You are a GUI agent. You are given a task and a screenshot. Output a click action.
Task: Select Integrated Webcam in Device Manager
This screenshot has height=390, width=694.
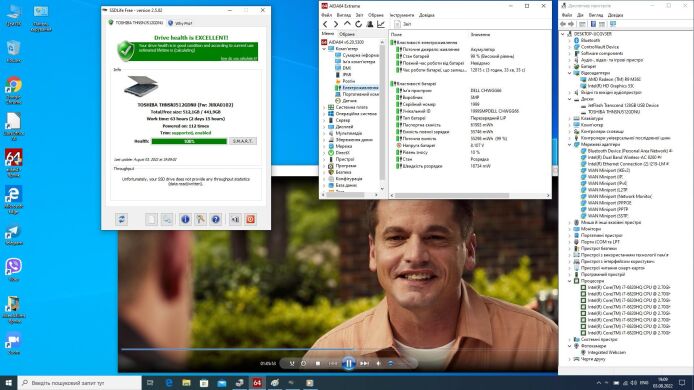606,352
